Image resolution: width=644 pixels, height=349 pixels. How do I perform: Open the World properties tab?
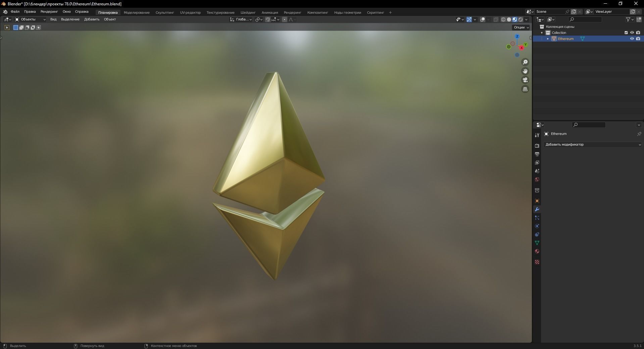[537, 180]
